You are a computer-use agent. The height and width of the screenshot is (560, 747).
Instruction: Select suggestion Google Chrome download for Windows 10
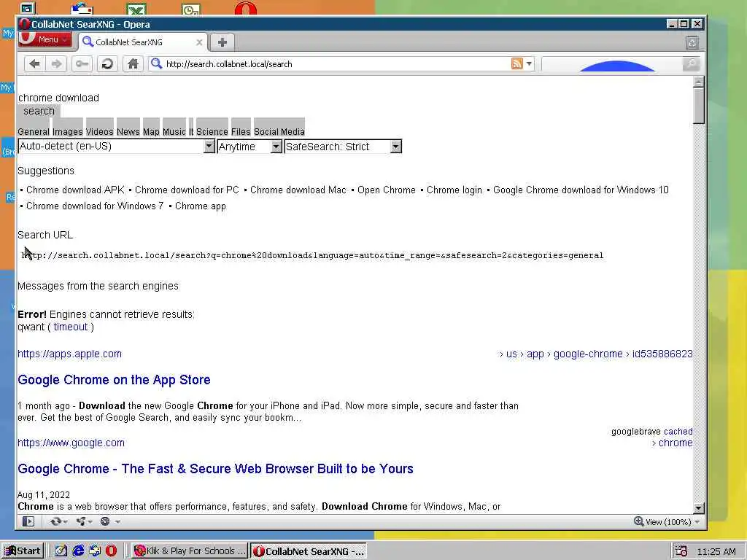(x=581, y=190)
